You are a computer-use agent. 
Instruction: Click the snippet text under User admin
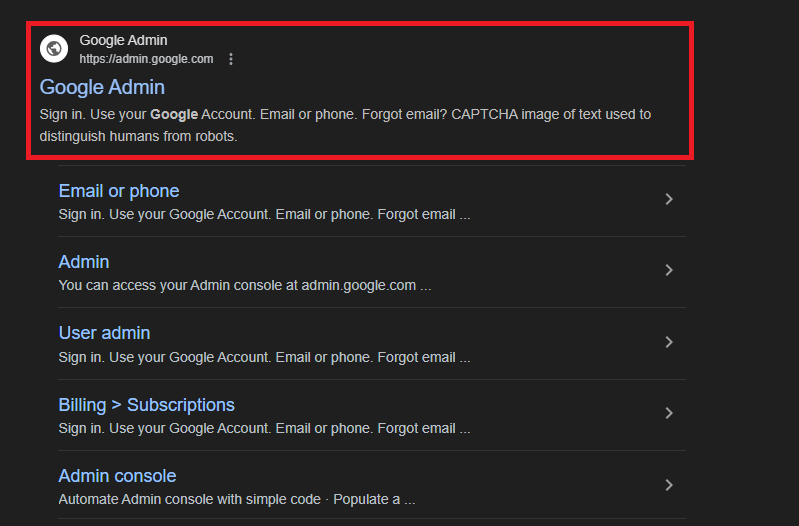tap(264, 357)
